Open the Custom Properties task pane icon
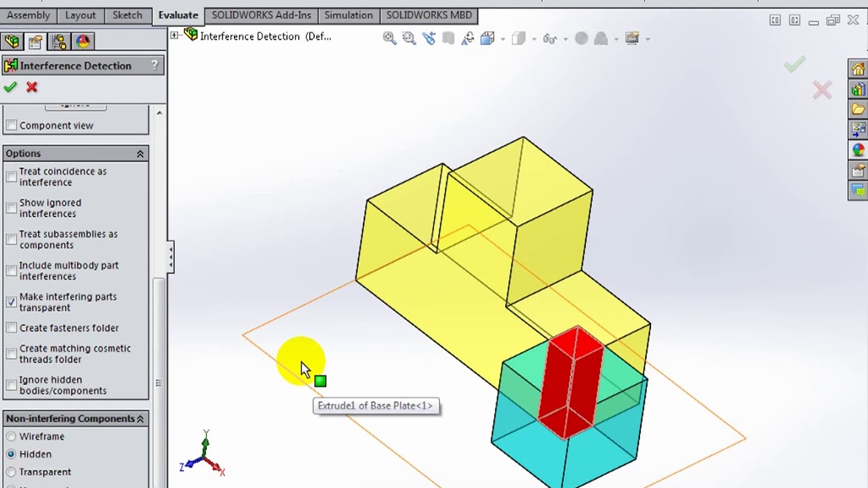 (x=858, y=169)
